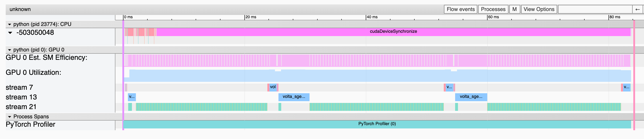Viewport: 644px width, 139px height.
Task: Click the stream 7 track label
Action: (19, 88)
